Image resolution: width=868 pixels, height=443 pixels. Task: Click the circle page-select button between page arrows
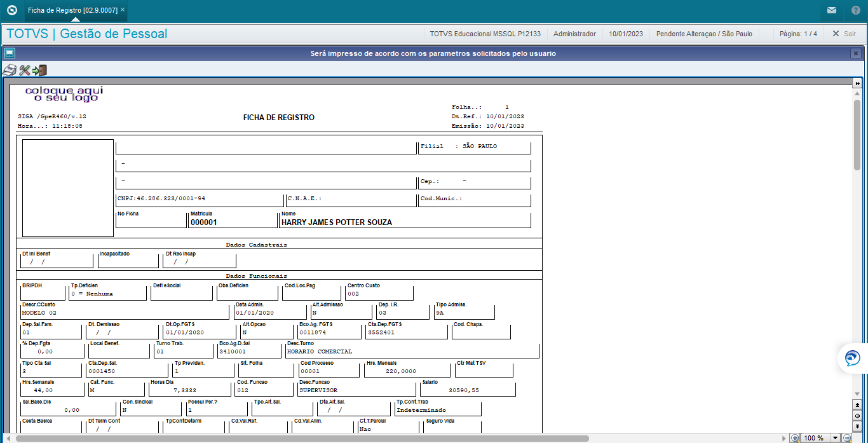click(x=857, y=415)
